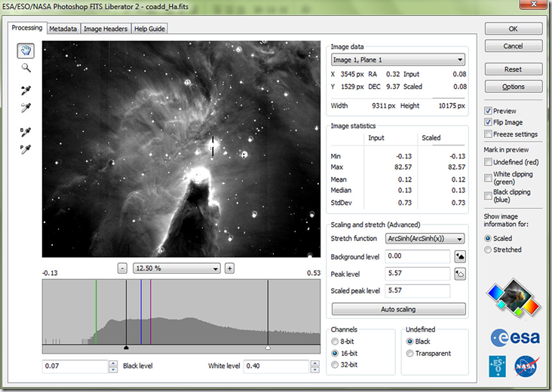Increase the black level with up arrow
Viewport: 552px width, 392px height.
[113, 363]
